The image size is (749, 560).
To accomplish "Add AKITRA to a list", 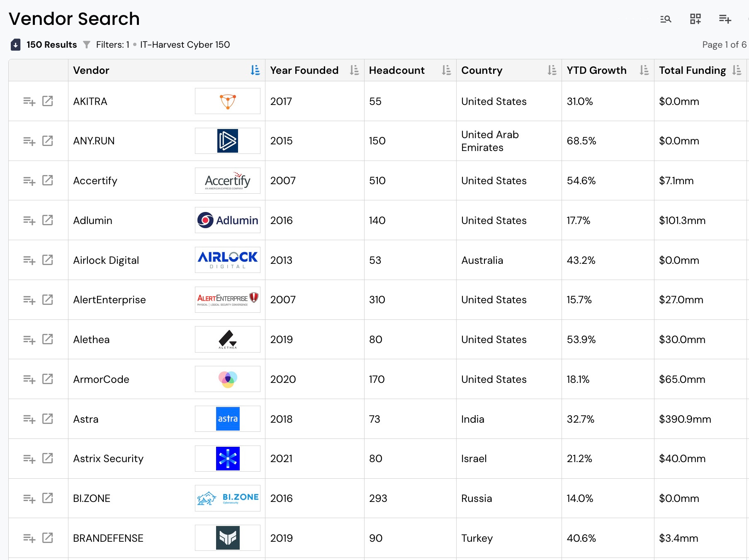I will [x=29, y=101].
